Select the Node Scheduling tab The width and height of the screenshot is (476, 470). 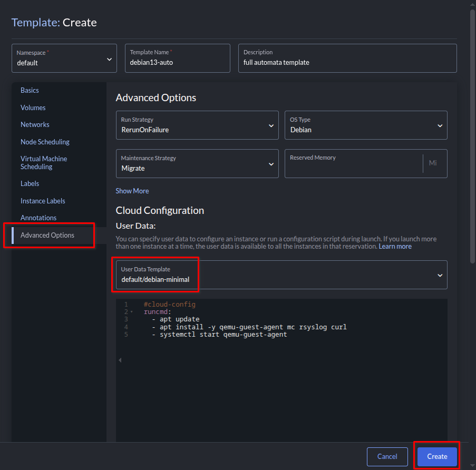coord(45,142)
